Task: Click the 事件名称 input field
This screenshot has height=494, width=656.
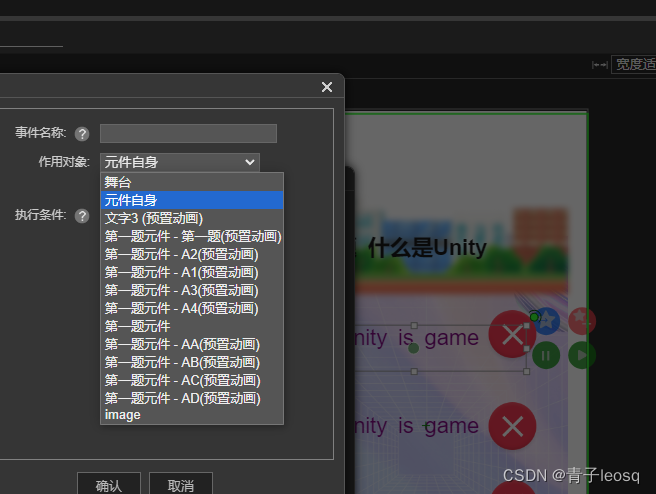Action: click(188, 133)
